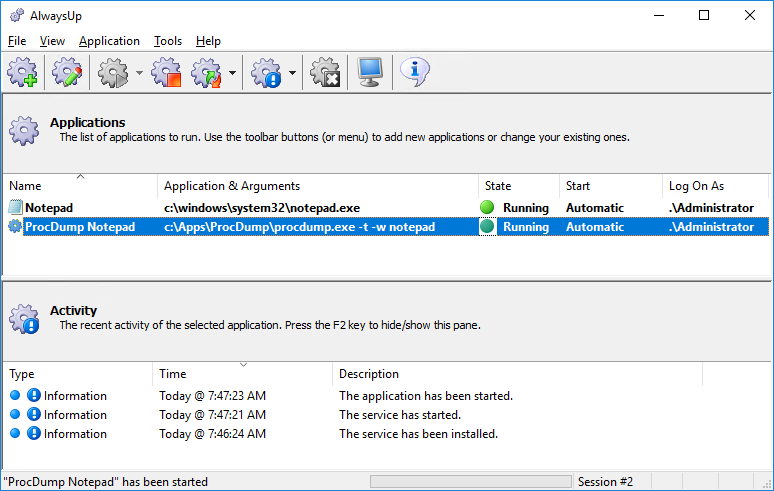Open the Application menu

tap(109, 41)
